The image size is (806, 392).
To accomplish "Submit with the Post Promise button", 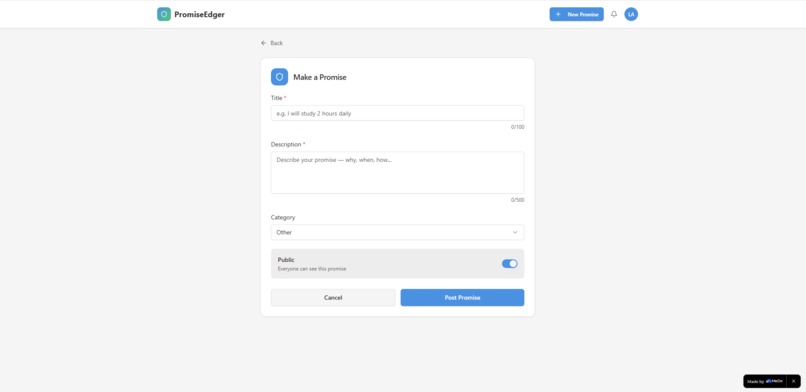I will coord(463,297).
